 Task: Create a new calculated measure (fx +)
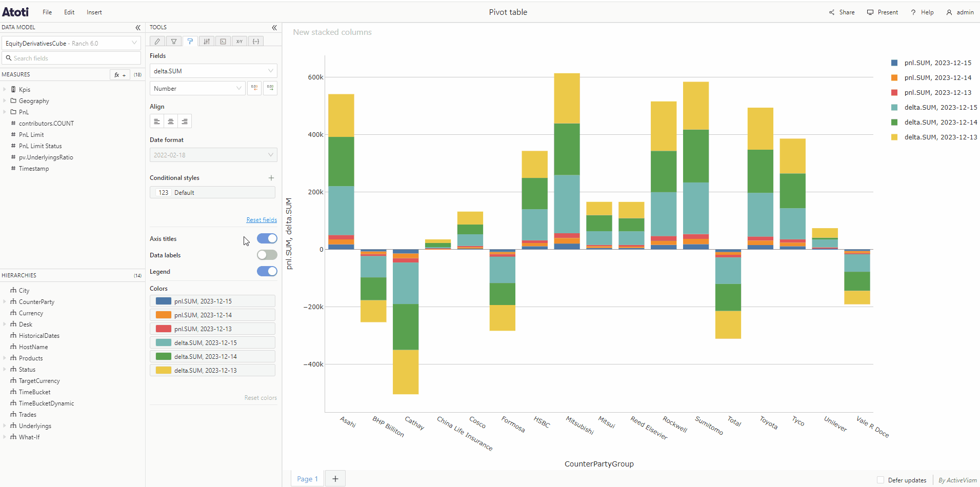click(120, 75)
